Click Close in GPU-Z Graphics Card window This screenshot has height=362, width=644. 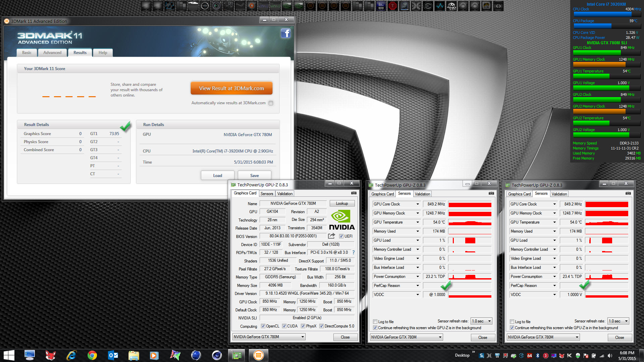point(345,337)
